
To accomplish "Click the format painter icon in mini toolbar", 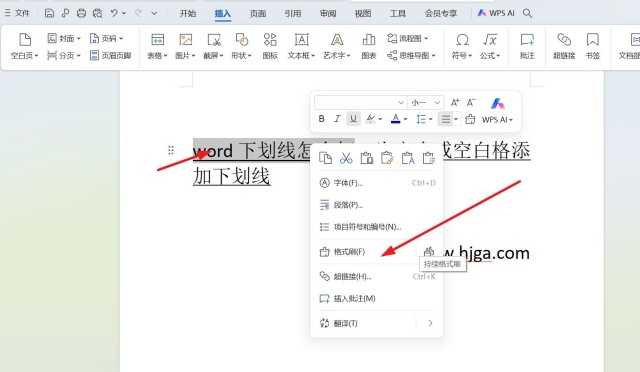I will (x=470, y=119).
